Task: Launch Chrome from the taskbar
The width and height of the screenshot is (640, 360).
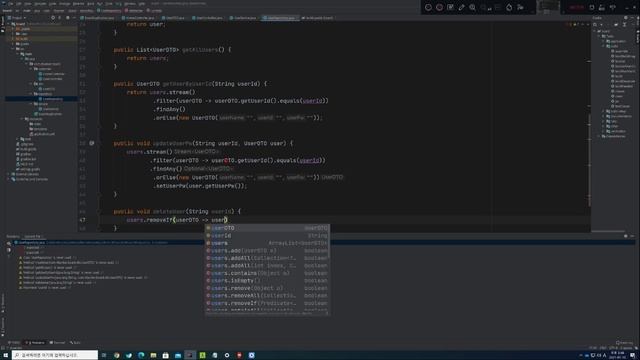Action: tap(116, 355)
